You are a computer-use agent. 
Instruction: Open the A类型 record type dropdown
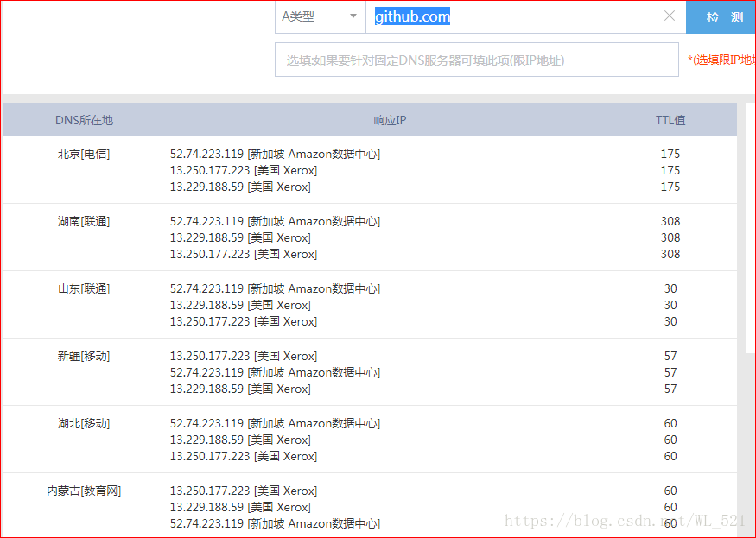pyautogui.click(x=321, y=17)
